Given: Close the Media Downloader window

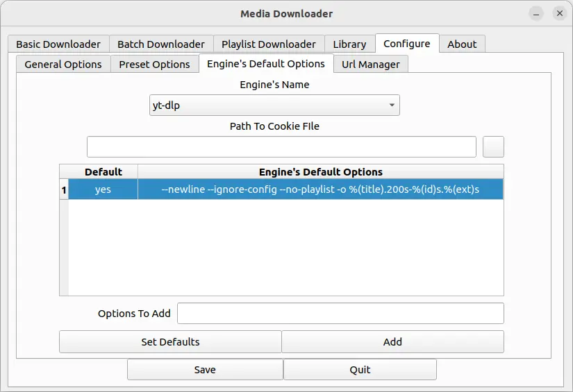Looking at the screenshot, I should pos(558,14).
